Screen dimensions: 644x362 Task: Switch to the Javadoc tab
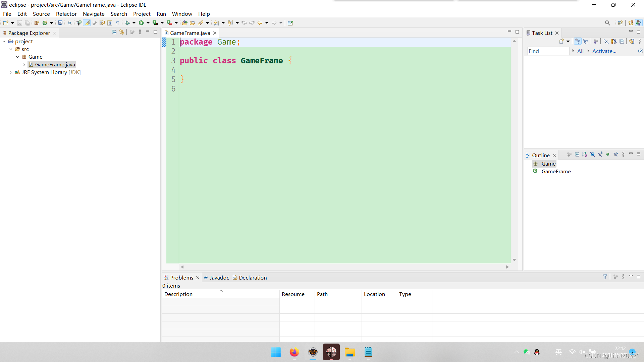point(219,278)
